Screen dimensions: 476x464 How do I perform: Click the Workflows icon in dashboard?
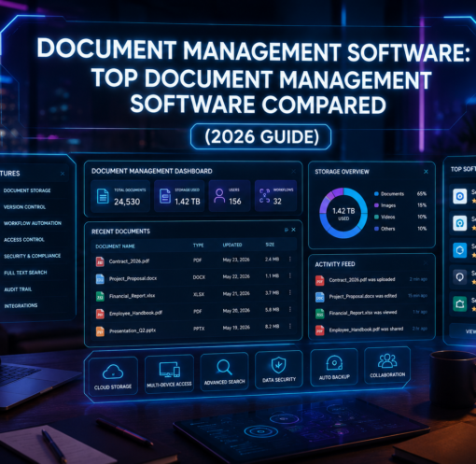click(x=265, y=196)
